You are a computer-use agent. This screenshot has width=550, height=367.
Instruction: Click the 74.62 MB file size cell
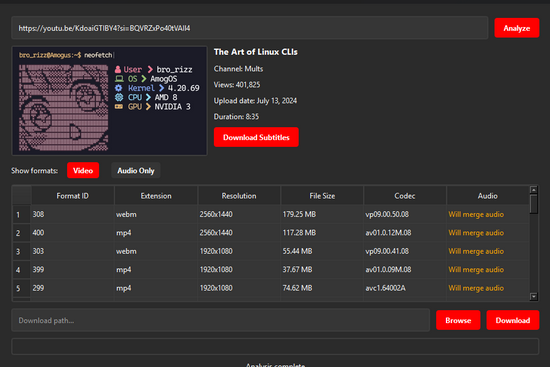point(322,288)
